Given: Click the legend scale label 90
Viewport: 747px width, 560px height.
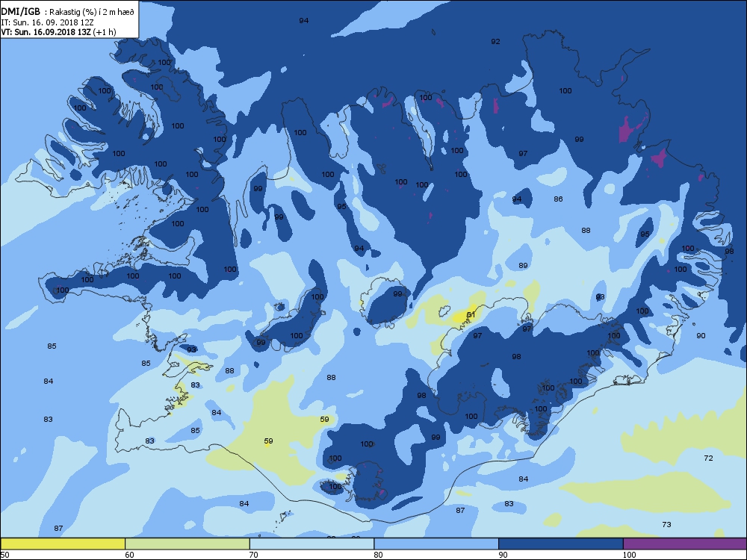Looking at the screenshot, I should [503, 555].
